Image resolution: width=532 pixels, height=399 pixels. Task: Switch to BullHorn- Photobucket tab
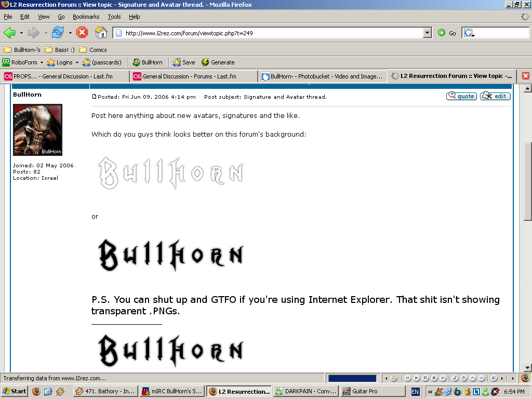[x=322, y=76]
